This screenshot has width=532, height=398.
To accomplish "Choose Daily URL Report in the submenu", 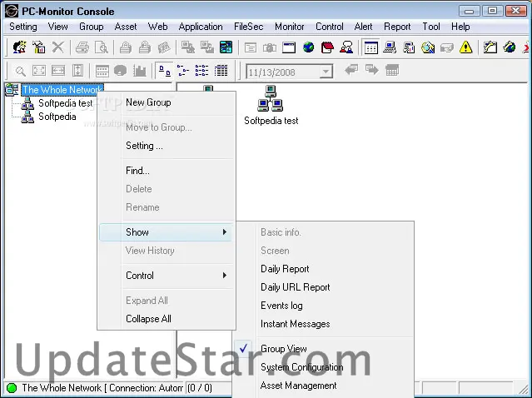I will click(296, 287).
